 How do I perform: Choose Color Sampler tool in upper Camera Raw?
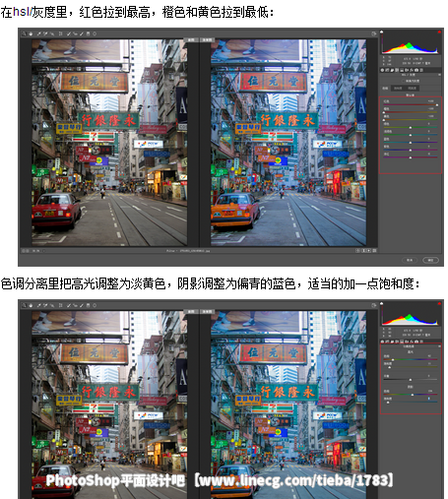point(45,33)
